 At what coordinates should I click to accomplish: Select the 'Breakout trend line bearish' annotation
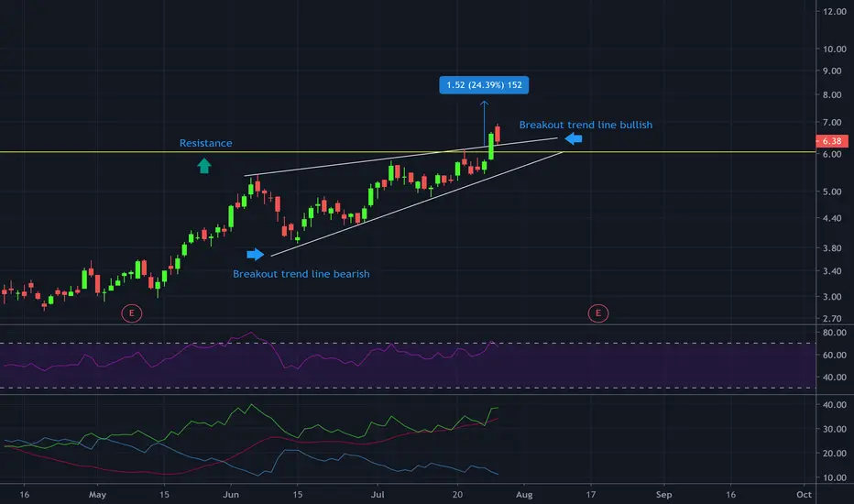[301, 274]
